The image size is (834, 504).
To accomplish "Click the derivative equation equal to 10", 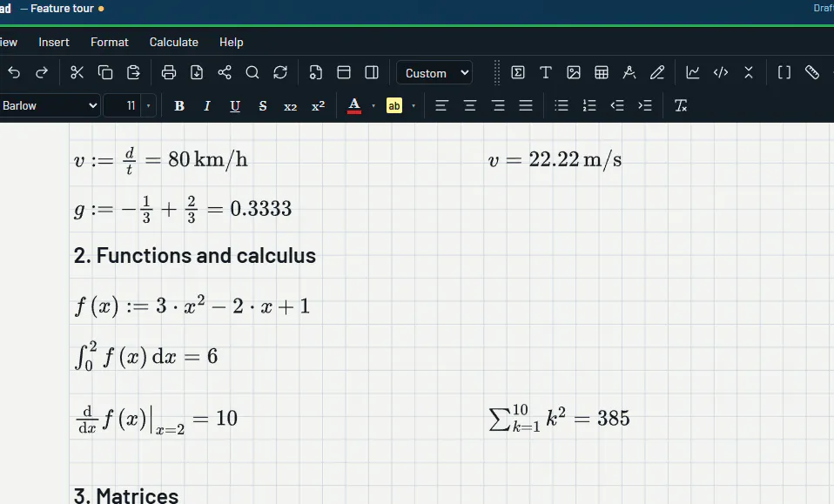I will tap(157, 420).
